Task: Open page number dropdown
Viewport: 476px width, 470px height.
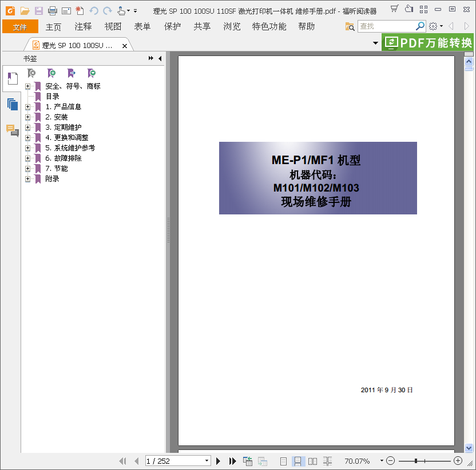Action: pos(207,461)
